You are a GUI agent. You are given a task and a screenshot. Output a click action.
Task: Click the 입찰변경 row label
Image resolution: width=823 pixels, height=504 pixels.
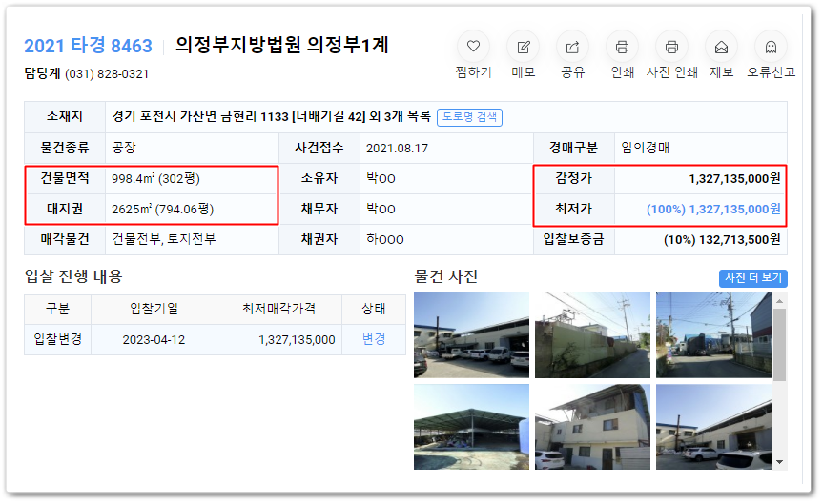[x=58, y=339]
